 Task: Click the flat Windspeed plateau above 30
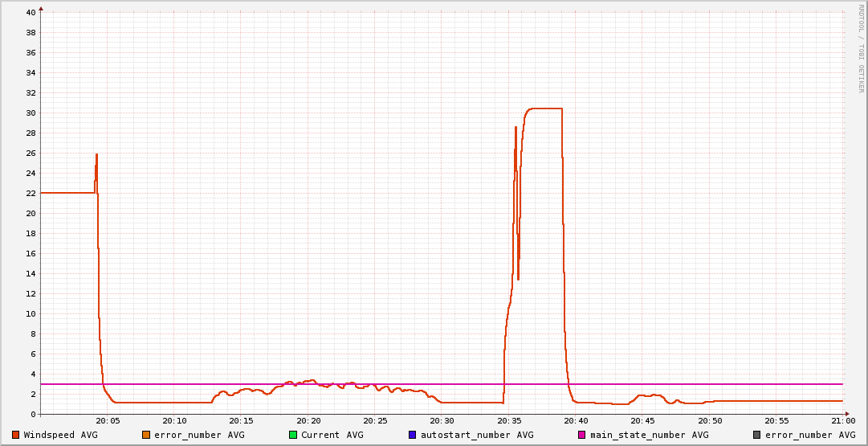pyautogui.click(x=546, y=108)
